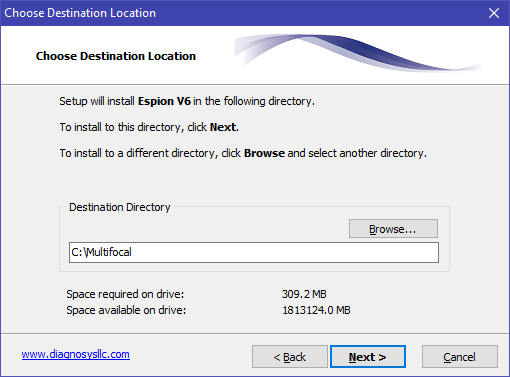Screen dimensions: 510x377
Task: Click into the C:\Multifocal path field
Action: (254, 252)
